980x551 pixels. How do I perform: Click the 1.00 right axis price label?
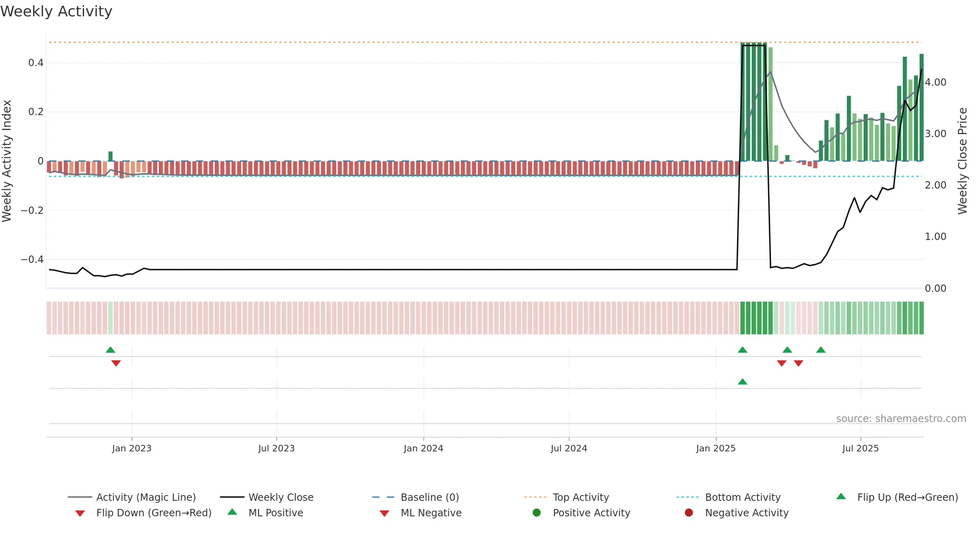935,237
